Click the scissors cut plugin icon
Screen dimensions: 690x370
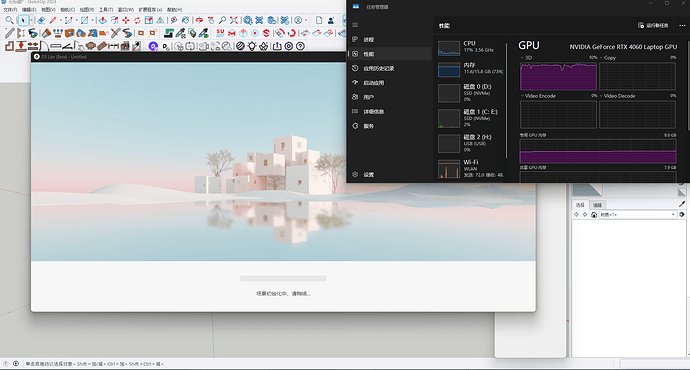tap(115, 33)
